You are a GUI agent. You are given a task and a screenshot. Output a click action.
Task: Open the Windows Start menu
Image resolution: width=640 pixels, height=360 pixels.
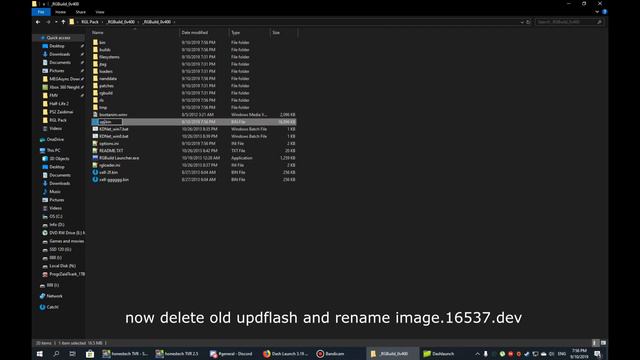(40, 354)
